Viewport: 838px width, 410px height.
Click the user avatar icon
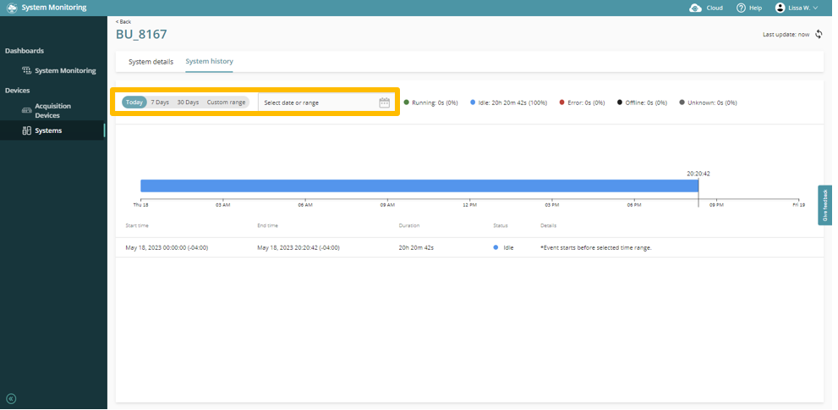[x=780, y=8]
